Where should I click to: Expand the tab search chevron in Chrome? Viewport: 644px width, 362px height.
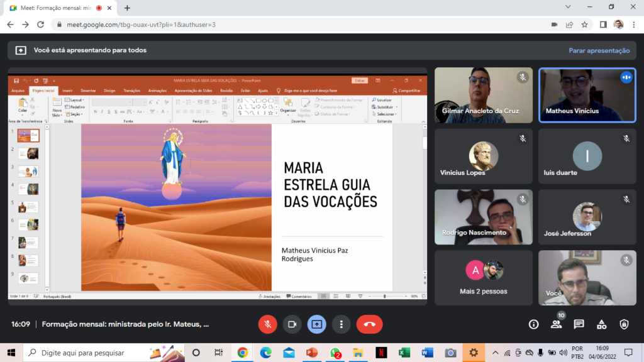[x=569, y=7]
